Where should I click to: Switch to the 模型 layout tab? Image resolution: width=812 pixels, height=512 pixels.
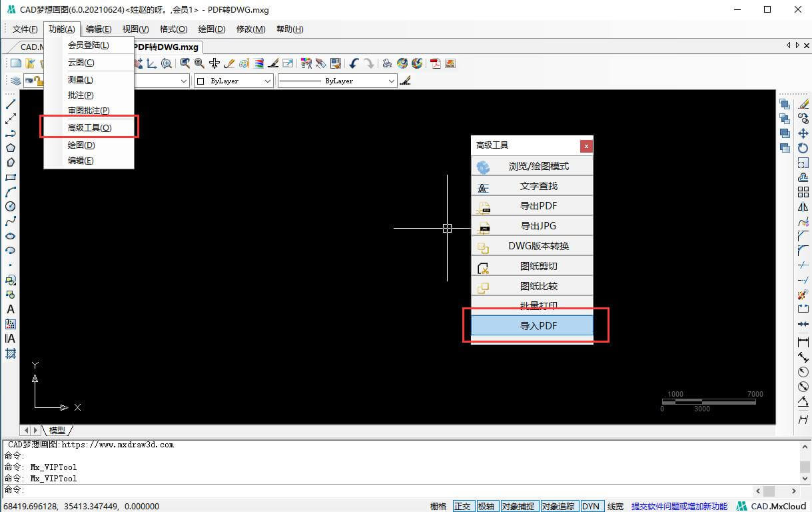[57, 431]
